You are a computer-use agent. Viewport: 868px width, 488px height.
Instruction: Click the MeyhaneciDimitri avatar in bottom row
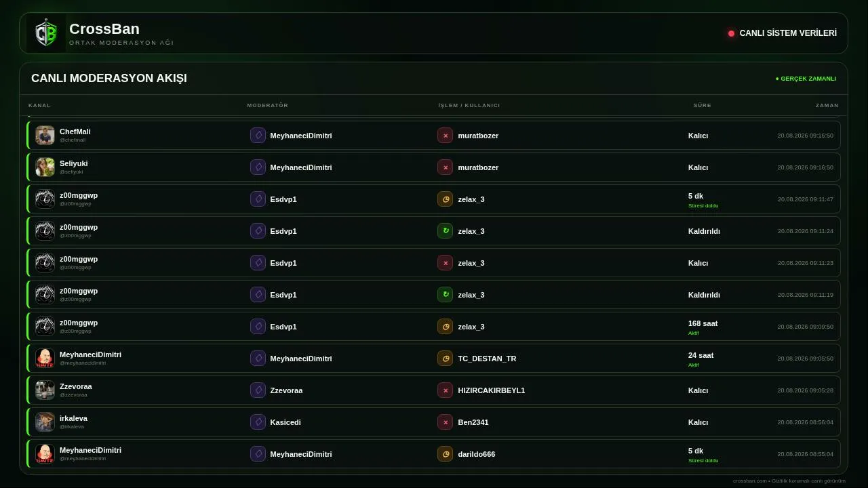(45, 454)
